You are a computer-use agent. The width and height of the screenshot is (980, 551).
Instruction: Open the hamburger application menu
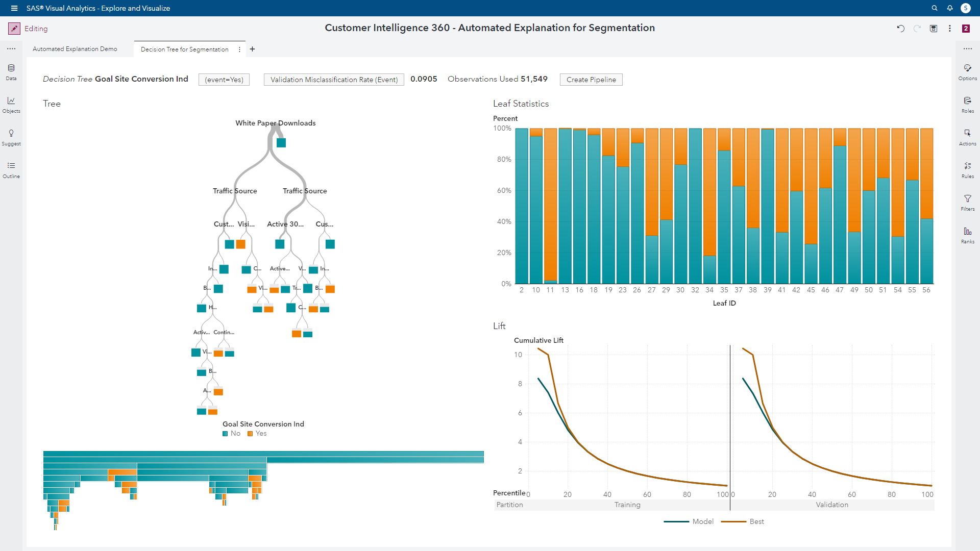tap(14, 8)
